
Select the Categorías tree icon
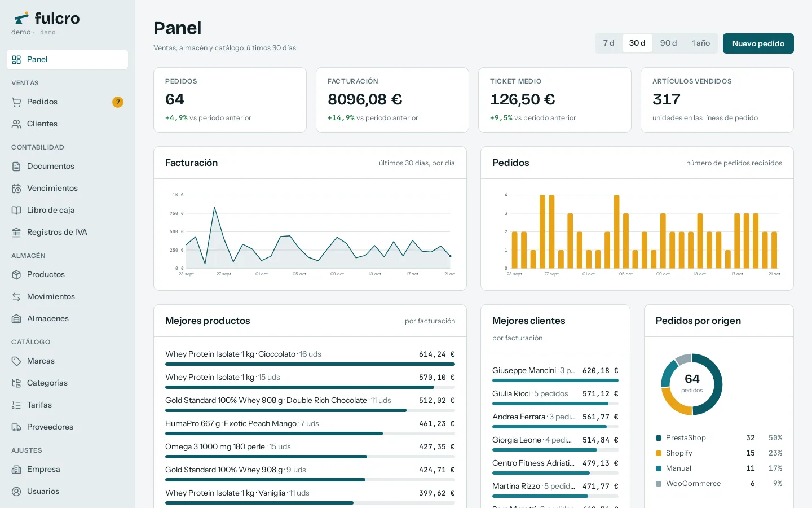tap(16, 383)
